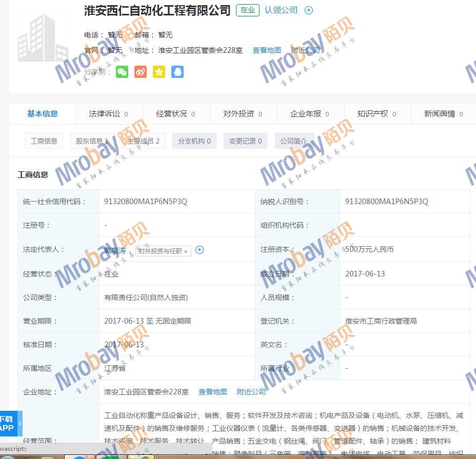Open 查看地图 link in header address
This screenshot has height=459, width=476.
click(267, 50)
